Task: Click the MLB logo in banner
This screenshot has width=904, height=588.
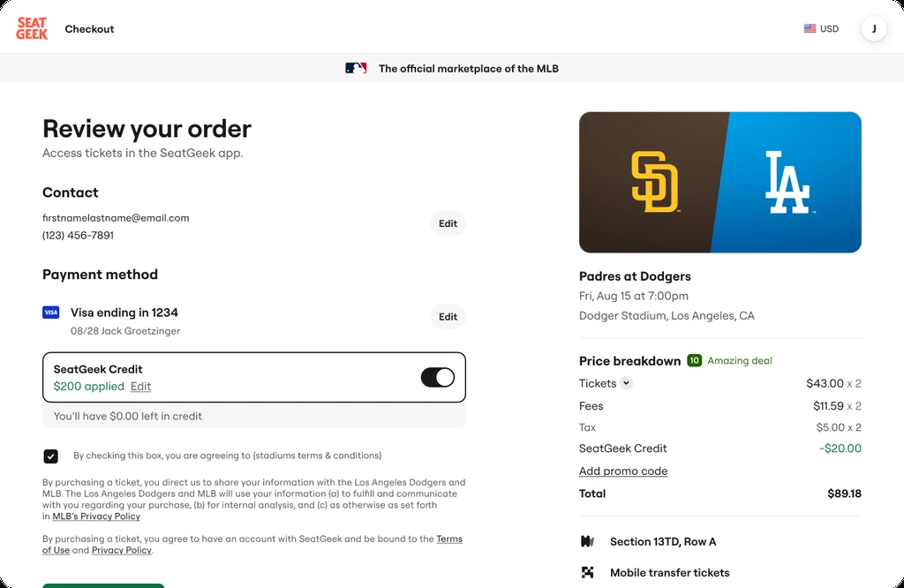Action: coord(356,69)
